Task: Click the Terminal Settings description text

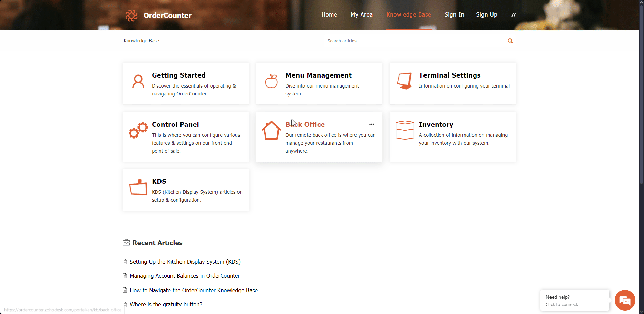Action: [x=464, y=86]
